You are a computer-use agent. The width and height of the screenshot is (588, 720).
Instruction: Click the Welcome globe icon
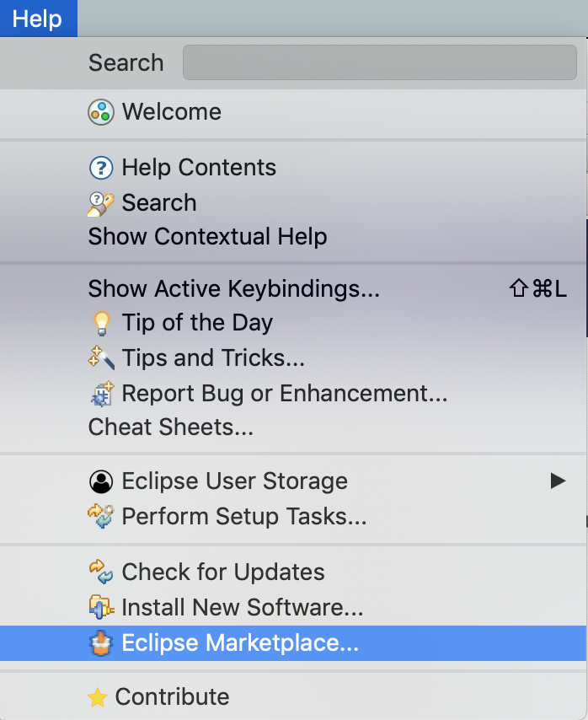tap(101, 112)
